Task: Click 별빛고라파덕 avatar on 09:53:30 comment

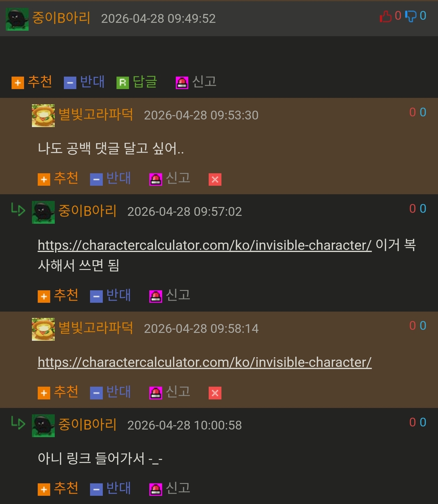Action: [43, 116]
